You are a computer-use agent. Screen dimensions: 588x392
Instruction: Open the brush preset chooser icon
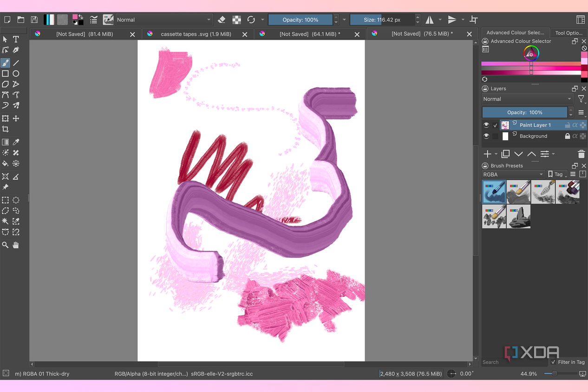point(108,20)
